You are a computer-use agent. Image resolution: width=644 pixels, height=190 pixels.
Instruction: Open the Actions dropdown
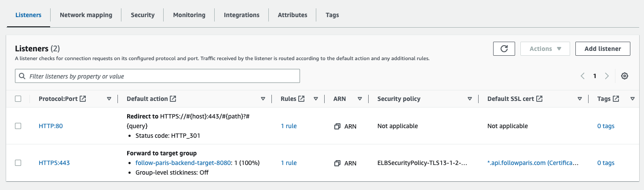point(545,49)
